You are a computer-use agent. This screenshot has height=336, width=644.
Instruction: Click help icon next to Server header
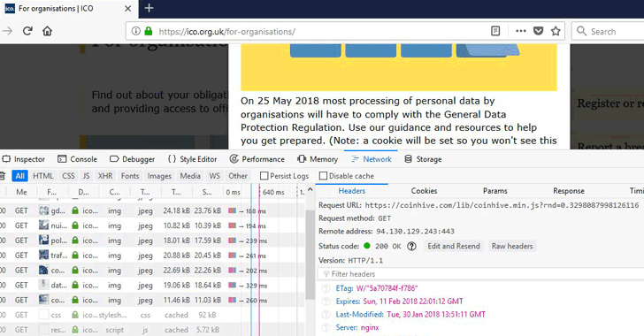coord(326,328)
